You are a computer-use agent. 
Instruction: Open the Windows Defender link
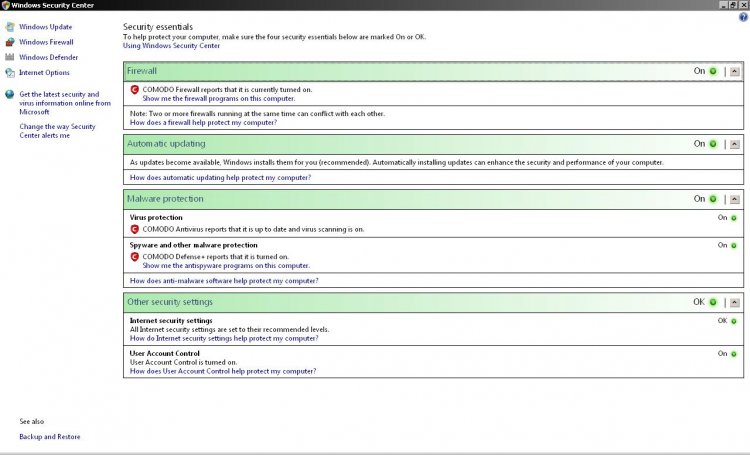tap(48, 57)
